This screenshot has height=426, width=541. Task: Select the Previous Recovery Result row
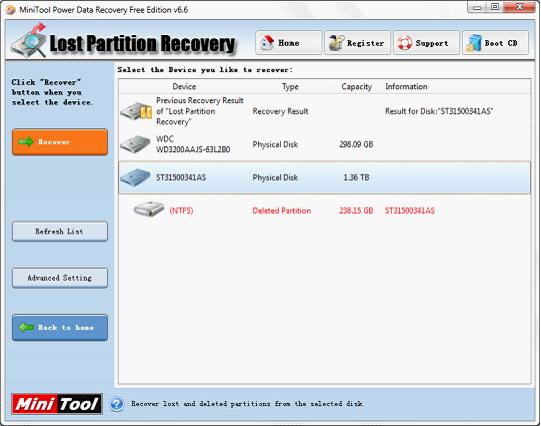(x=324, y=111)
